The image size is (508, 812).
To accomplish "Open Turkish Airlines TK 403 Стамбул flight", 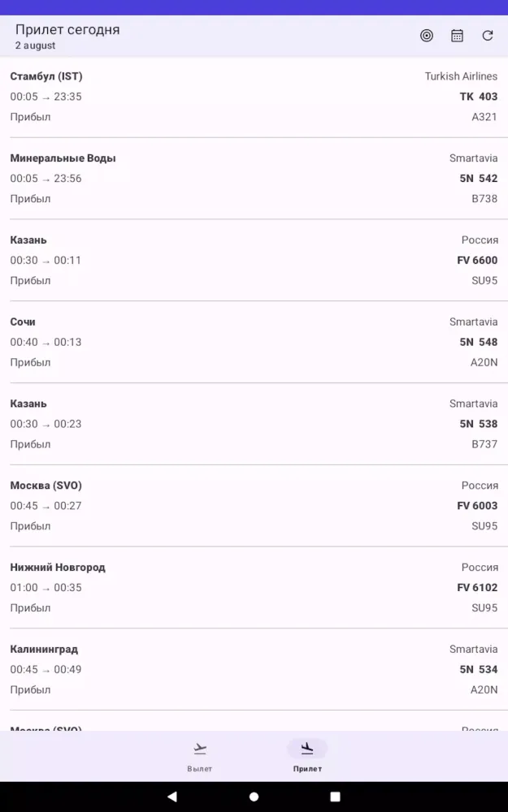I will pos(254,97).
